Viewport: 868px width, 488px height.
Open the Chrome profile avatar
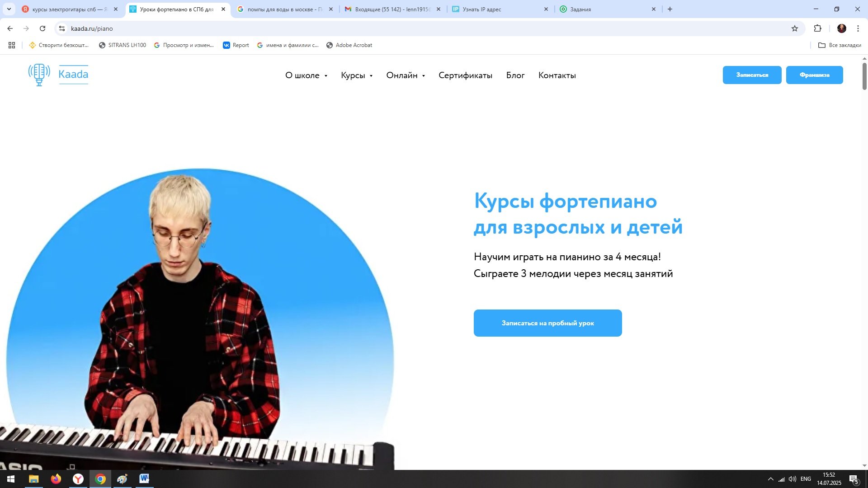(x=841, y=28)
